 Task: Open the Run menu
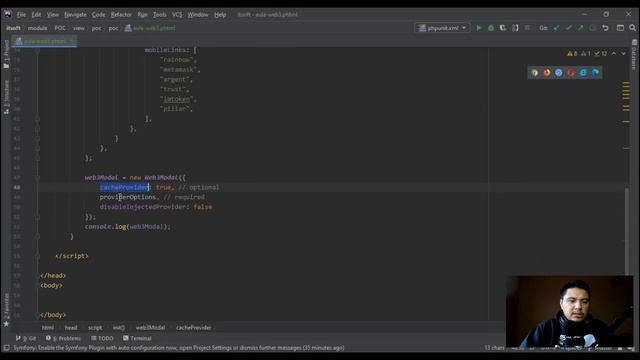point(142,15)
